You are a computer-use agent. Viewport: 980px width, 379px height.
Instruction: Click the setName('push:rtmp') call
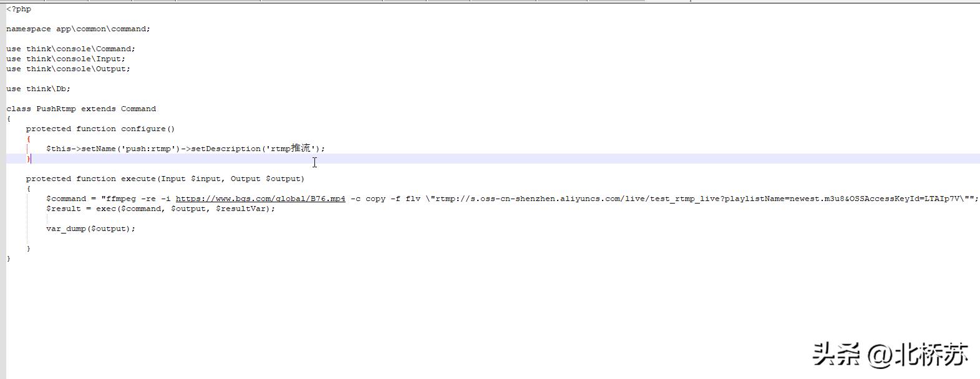pos(130,149)
